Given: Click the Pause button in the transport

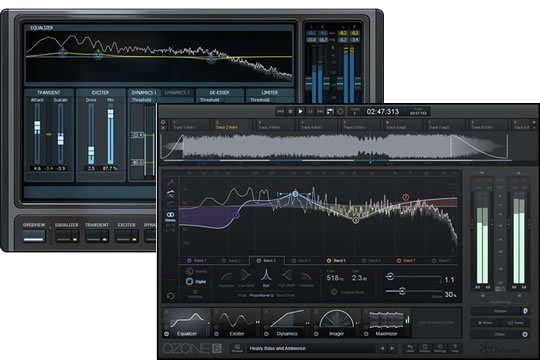Looking at the screenshot, I should 310,111.
